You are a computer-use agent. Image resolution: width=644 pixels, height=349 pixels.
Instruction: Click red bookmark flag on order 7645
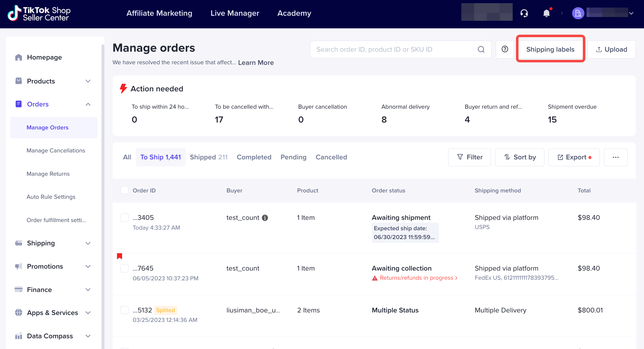pos(120,256)
